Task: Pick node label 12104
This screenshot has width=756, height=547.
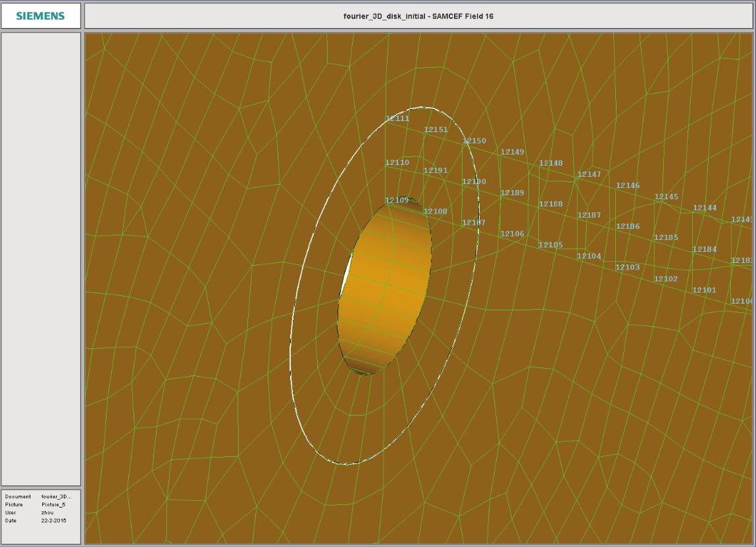Action: point(590,256)
